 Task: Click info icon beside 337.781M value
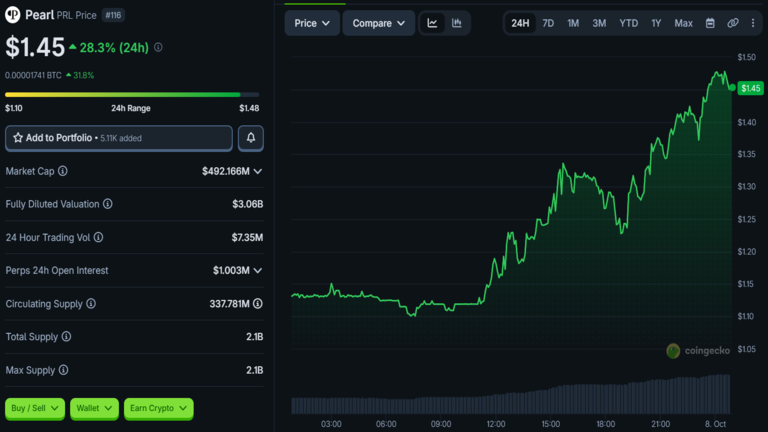pos(258,304)
